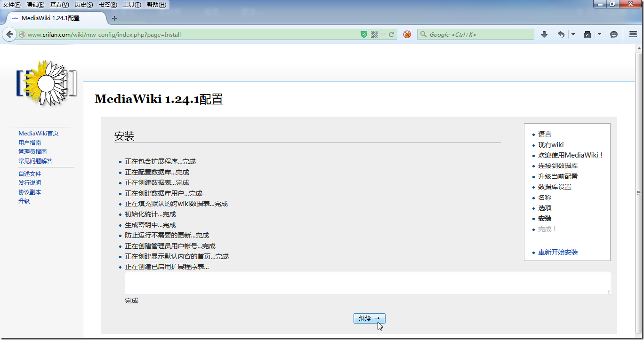Screen dimensions: 644x340
Task: Open the 查看(V) menu
Action: [x=59, y=5]
